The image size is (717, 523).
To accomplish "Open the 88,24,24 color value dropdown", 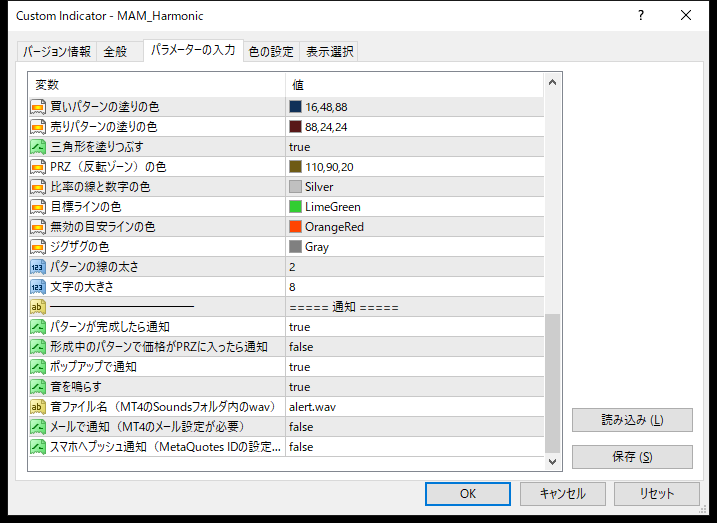I will pyautogui.click(x=415, y=127).
